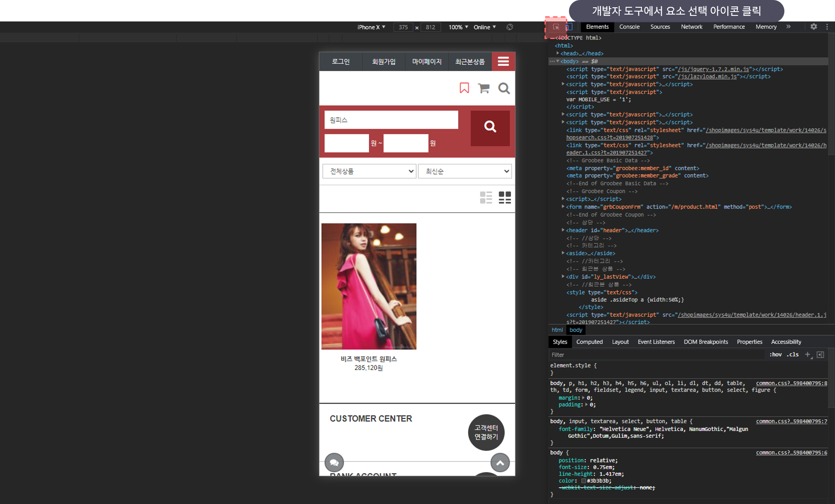Switch to the Console tab
Screen dimensions: 835x504
[x=629, y=27]
